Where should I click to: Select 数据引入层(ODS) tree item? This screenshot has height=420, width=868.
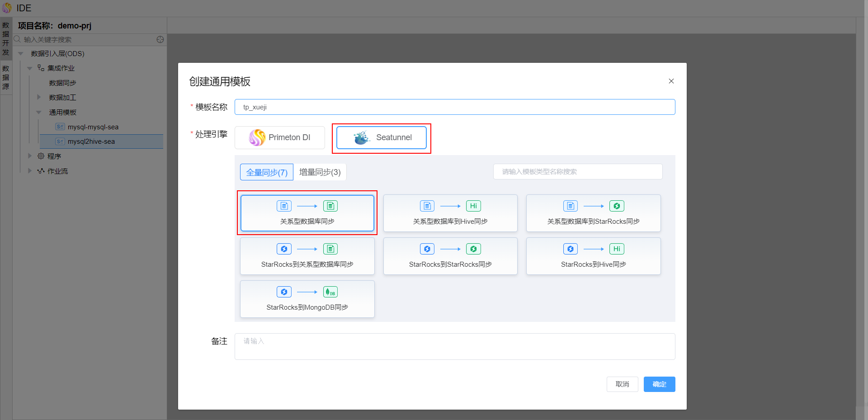pyautogui.click(x=58, y=53)
